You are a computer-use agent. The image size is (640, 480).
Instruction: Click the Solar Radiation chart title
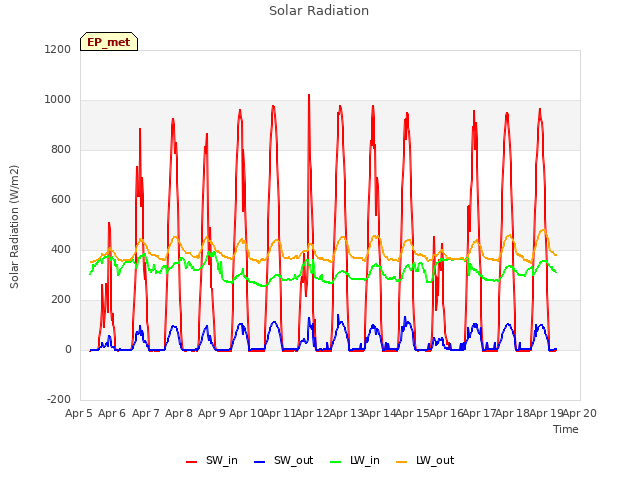[319, 11]
